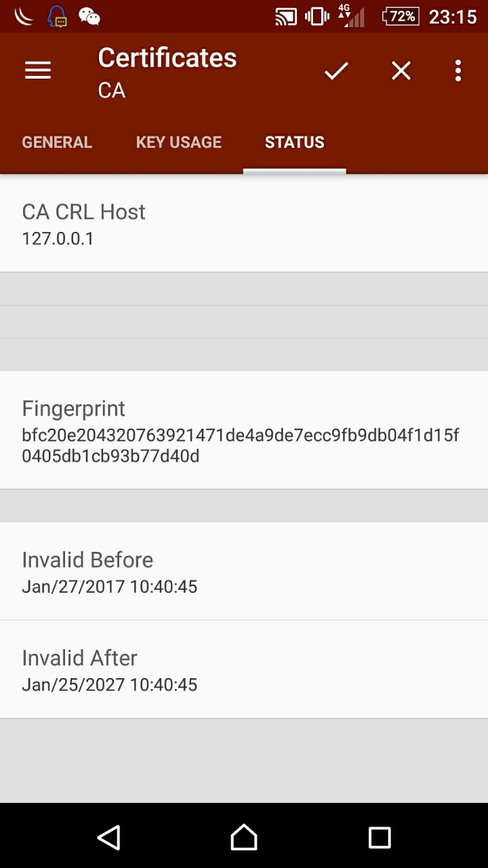Open the hamburger navigation menu
The image size is (488, 868).
[x=38, y=71]
